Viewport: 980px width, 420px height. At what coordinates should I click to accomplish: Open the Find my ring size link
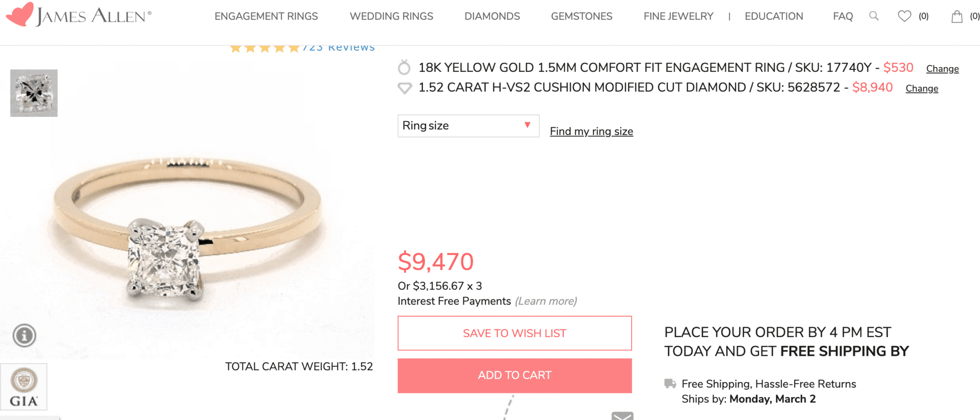(591, 131)
